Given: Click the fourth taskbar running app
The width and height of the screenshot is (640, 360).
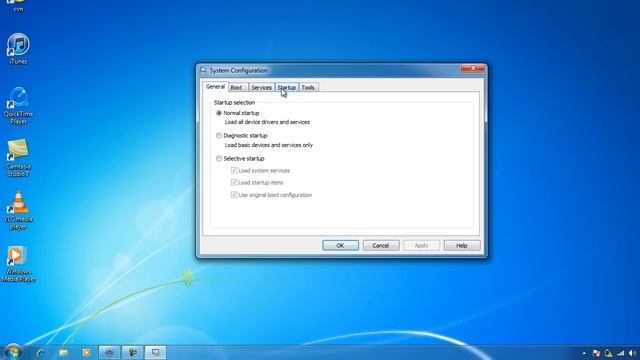Looking at the screenshot, I should pos(109,352).
